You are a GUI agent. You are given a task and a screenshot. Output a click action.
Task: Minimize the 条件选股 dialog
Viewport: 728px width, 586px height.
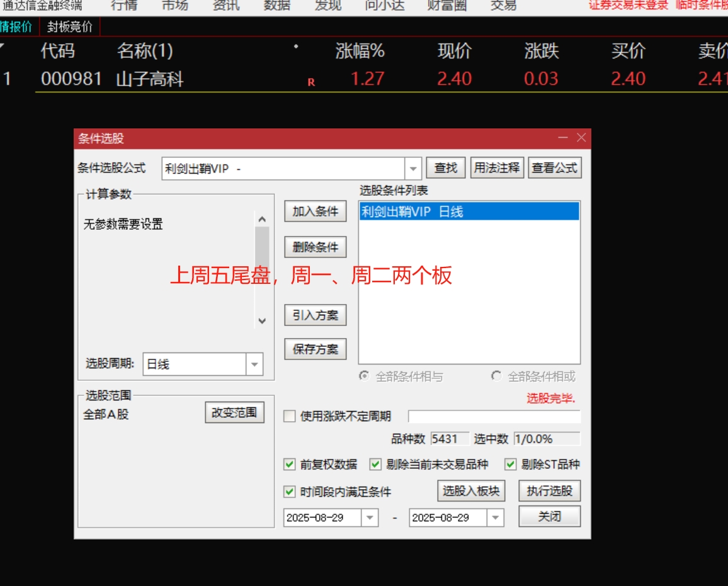pos(563,138)
